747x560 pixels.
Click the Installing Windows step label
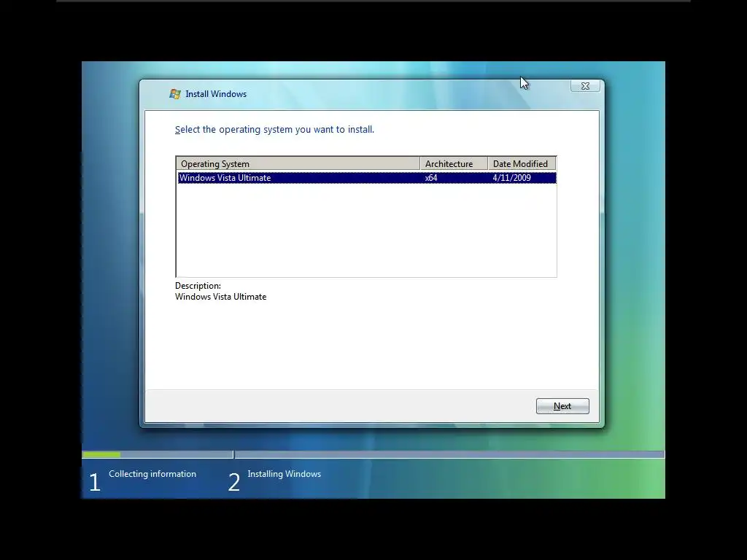[x=285, y=474]
